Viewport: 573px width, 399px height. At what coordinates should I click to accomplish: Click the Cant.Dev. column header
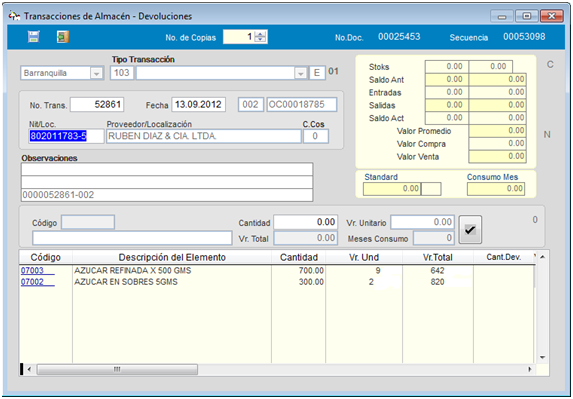point(504,257)
